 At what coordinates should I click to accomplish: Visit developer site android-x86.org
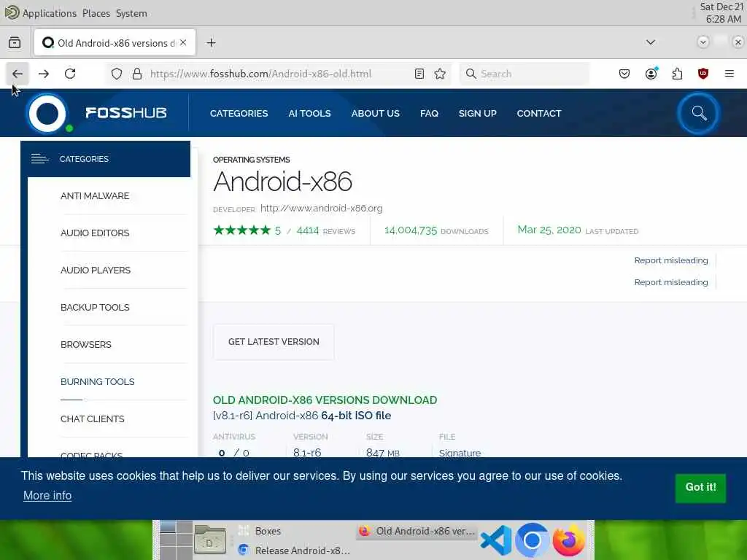pyautogui.click(x=322, y=208)
